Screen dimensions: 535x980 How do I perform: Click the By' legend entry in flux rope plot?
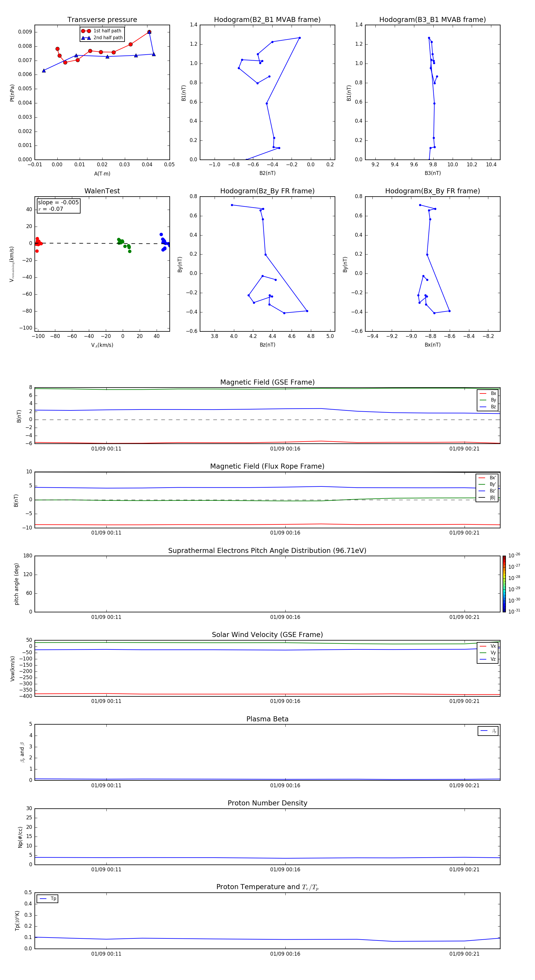(487, 484)
